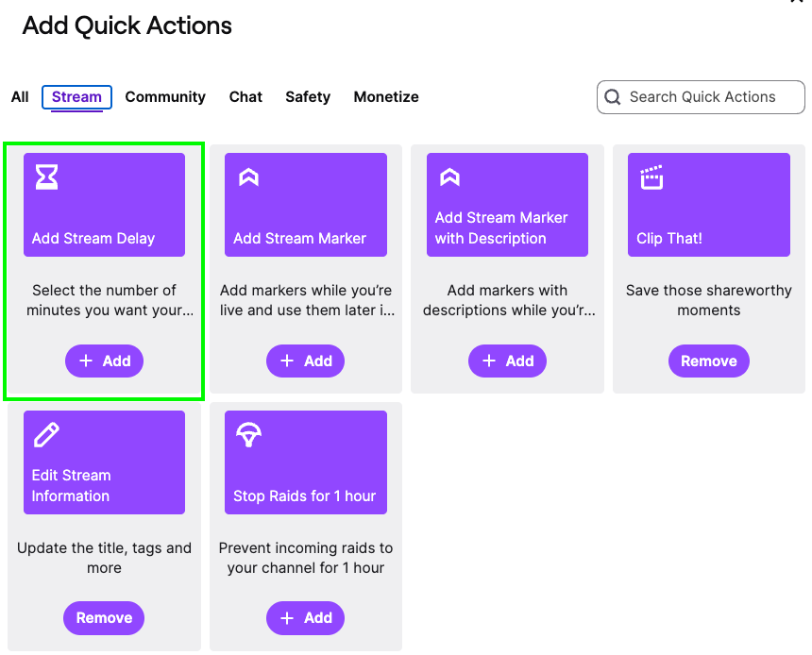Remove the Edit Stream Information action

[104, 618]
